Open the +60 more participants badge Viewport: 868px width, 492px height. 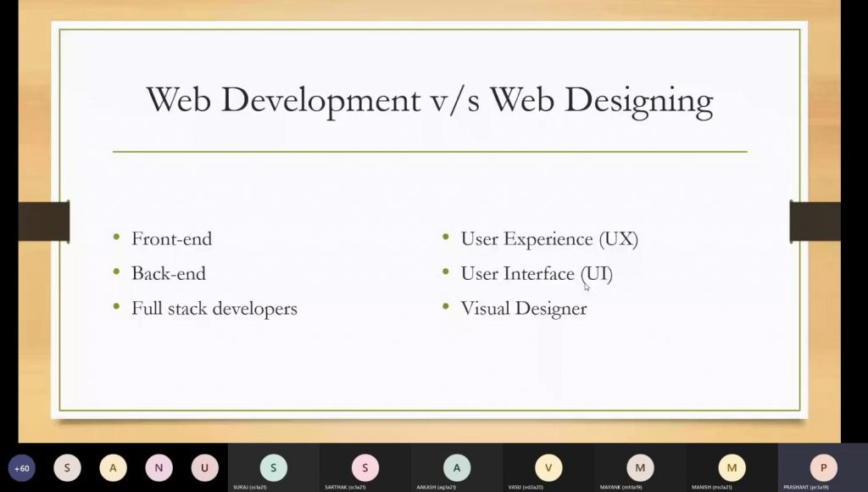click(x=21, y=468)
